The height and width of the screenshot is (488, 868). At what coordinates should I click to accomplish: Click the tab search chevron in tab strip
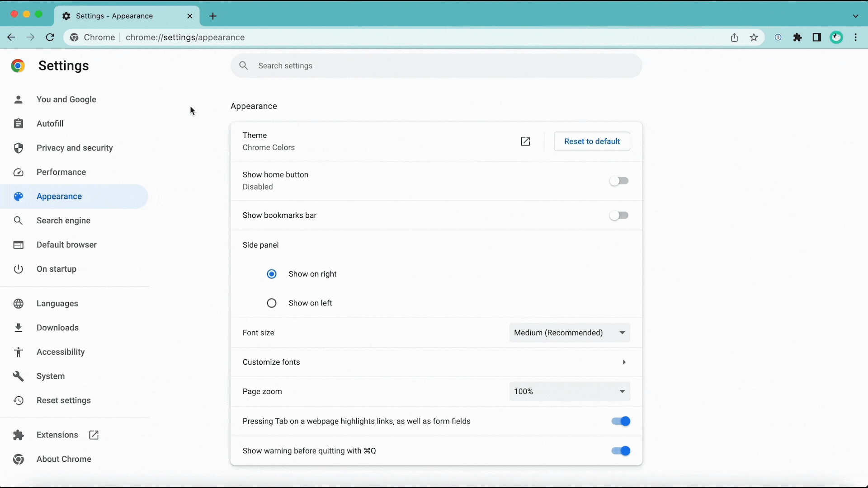(x=855, y=16)
